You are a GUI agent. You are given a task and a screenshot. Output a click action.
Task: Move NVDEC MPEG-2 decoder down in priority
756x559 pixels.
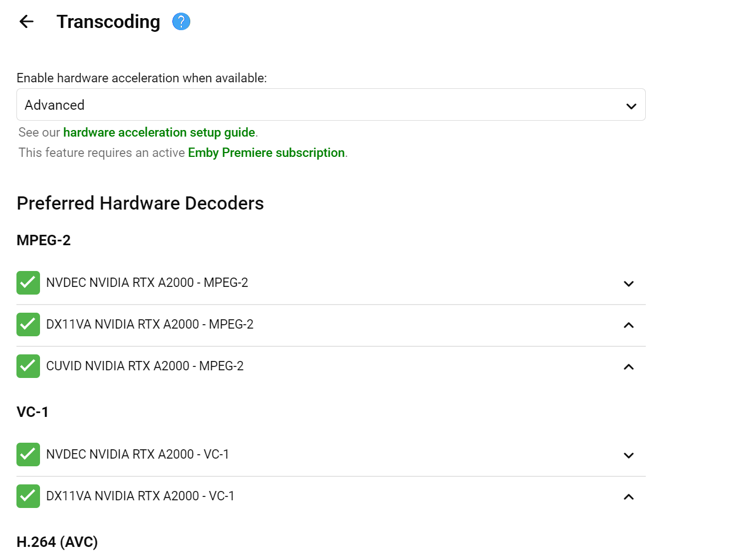(x=629, y=284)
